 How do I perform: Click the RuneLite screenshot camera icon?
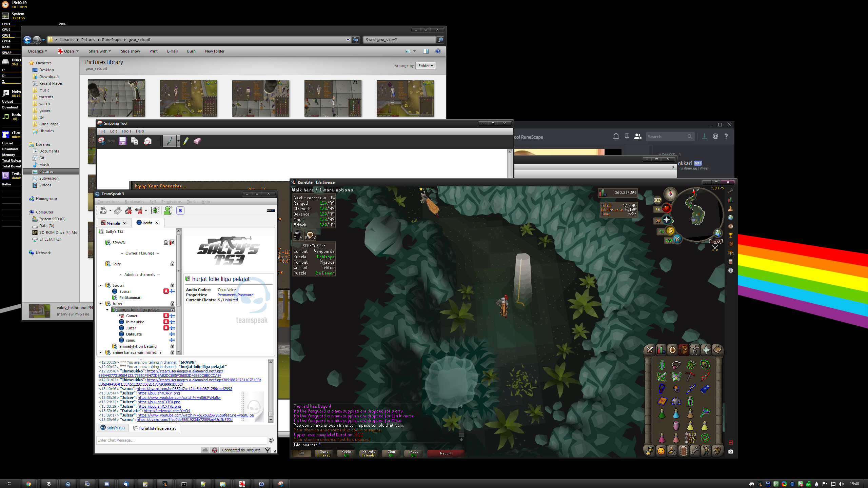tap(731, 451)
